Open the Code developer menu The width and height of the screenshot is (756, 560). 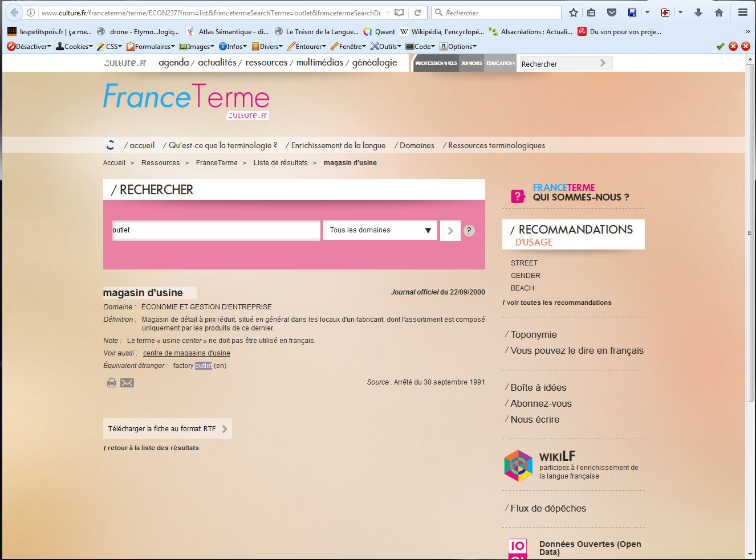[421, 46]
